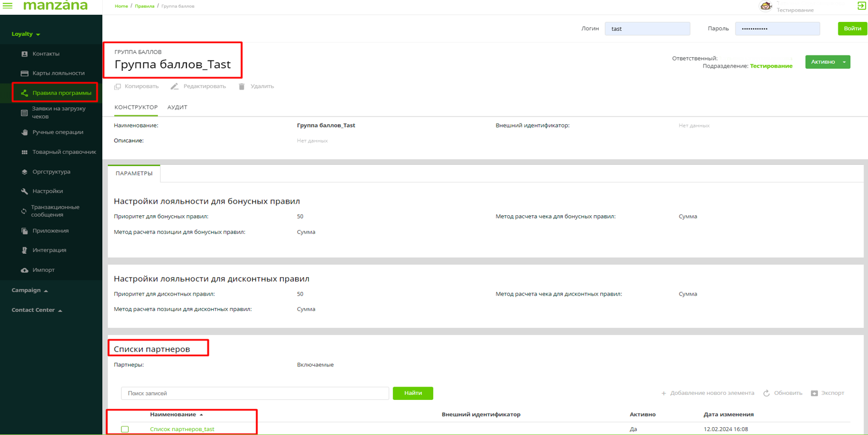This screenshot has width=868, height=435.
Task: Click the Edit (Редактировать) pencil icon
Action: point(174,87)
